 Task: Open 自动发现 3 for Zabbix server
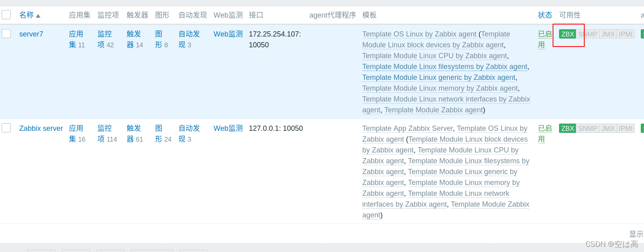(189, 134)
